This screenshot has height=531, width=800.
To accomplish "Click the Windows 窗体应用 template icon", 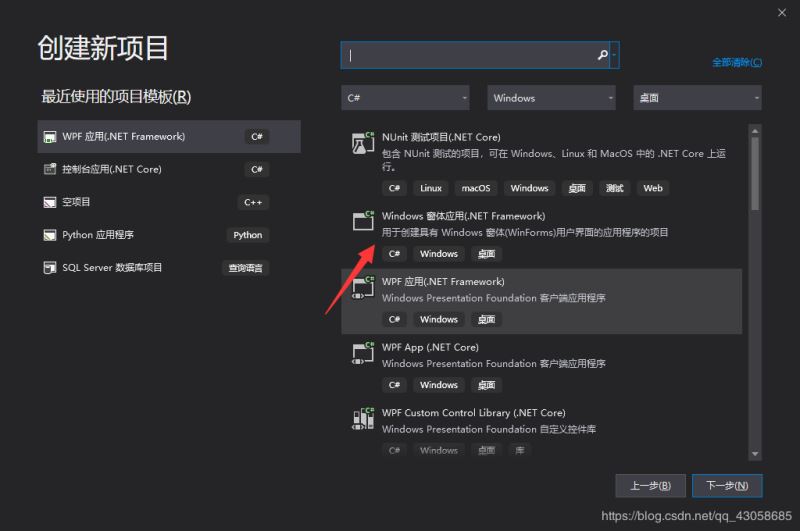I will coord(363,222).
